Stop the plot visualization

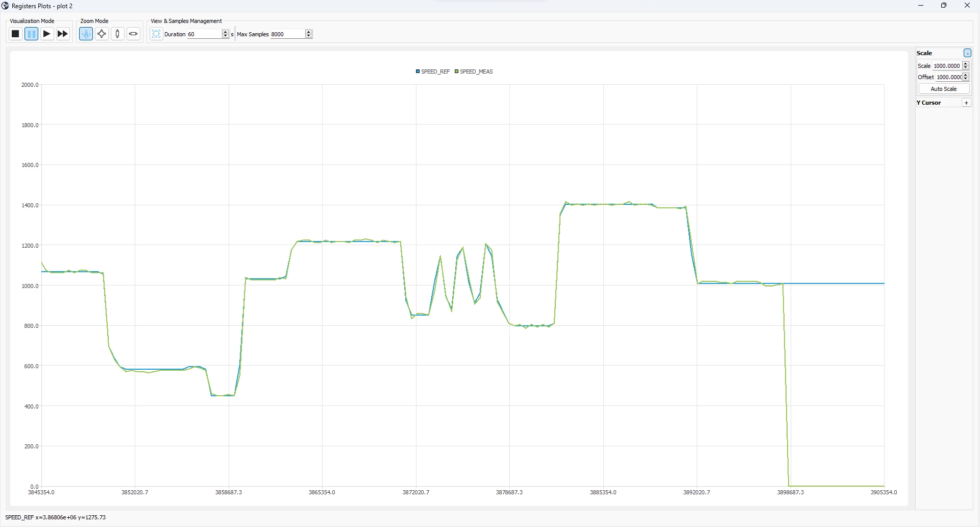pos(15,34)
